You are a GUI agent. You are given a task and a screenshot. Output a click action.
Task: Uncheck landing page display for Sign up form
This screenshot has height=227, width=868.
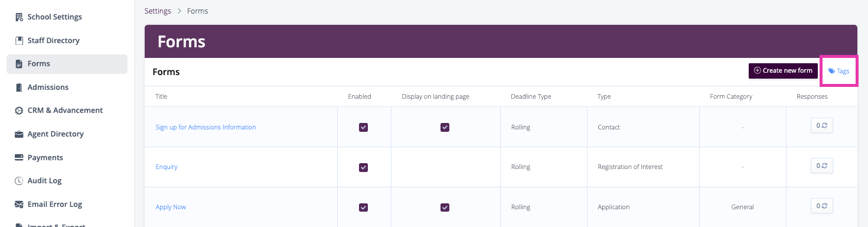[445, 127]
